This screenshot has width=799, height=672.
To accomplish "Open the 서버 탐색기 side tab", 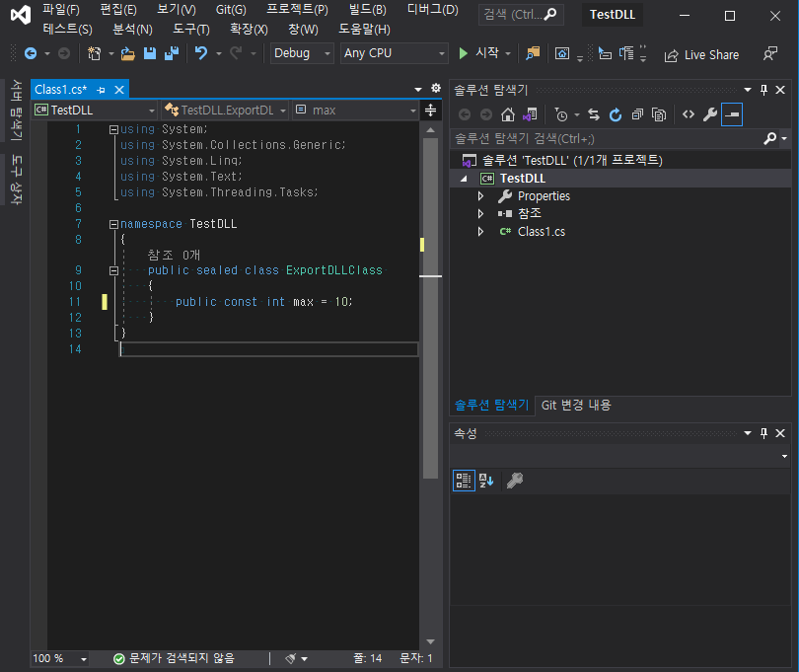I will (x=17, y=111).
